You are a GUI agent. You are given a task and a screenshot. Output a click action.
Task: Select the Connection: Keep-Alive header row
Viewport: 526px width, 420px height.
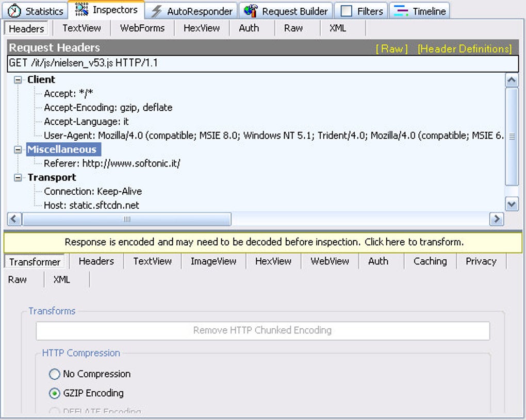(93, 191)
